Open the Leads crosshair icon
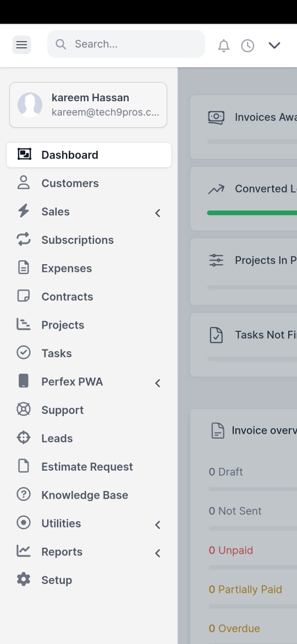This screenshot has width=297, height=644. click(x=24, y=438)
